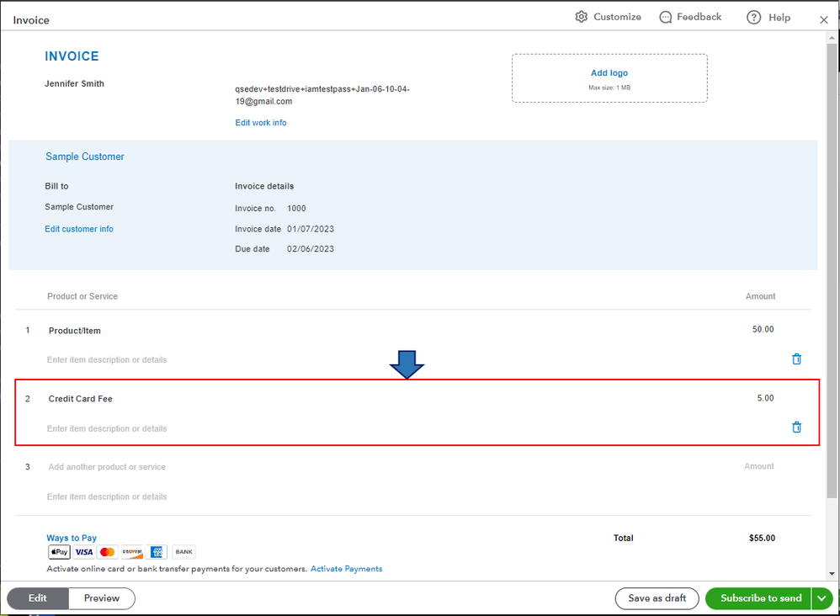Click the 50.00 amount value
Viewport: 840px width, 616px height.
[763, 329]
